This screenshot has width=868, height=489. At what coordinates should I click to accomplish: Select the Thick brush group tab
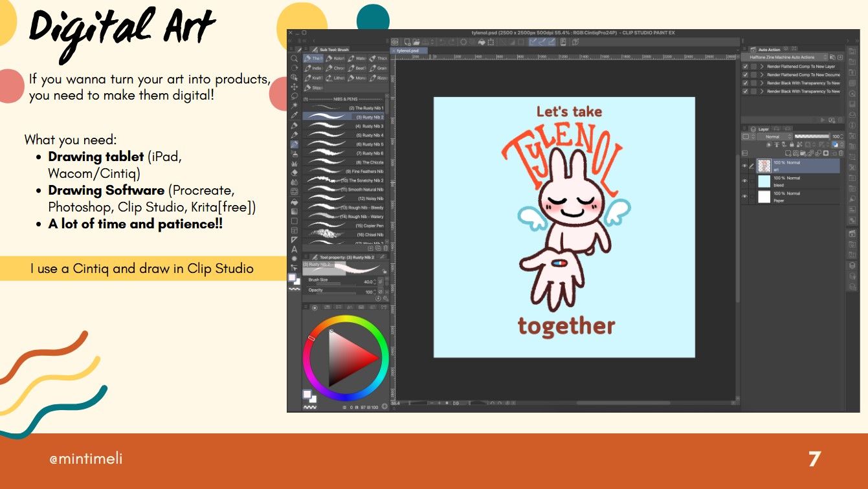(x=378, y=58)
